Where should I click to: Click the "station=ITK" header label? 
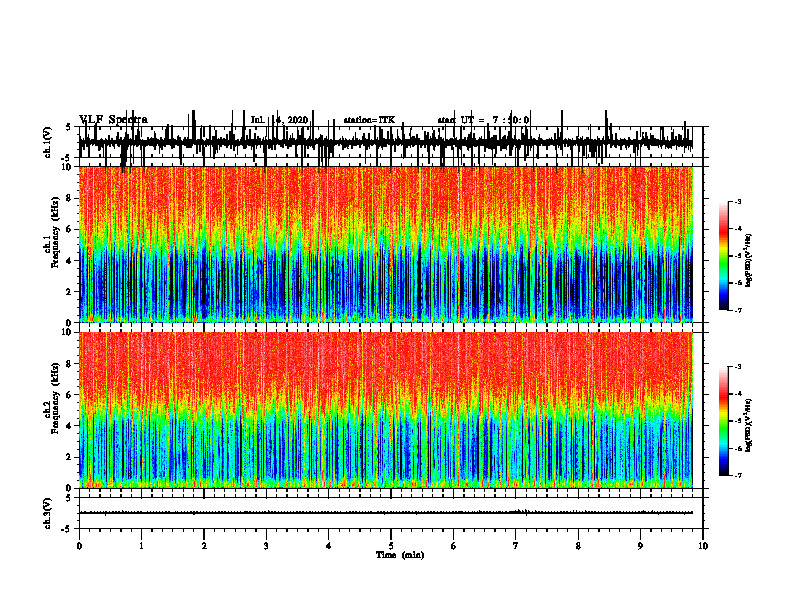pos(369,120)
